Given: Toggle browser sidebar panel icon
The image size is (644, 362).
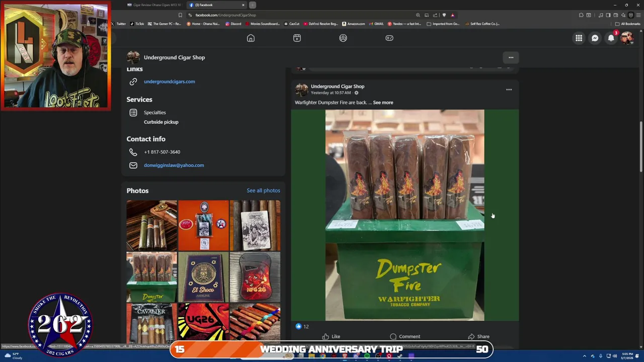Looking at the screenshot, I should [608, 15].
